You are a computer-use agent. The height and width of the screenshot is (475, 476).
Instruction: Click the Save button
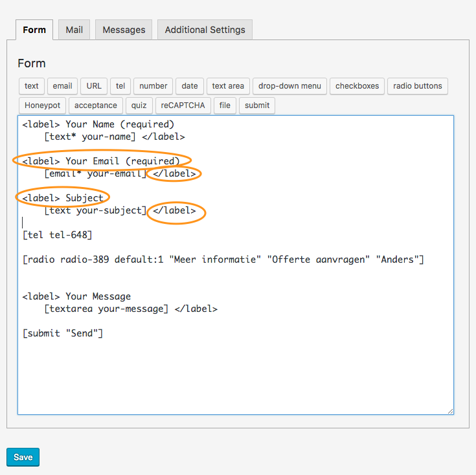(x=23, y=457)
